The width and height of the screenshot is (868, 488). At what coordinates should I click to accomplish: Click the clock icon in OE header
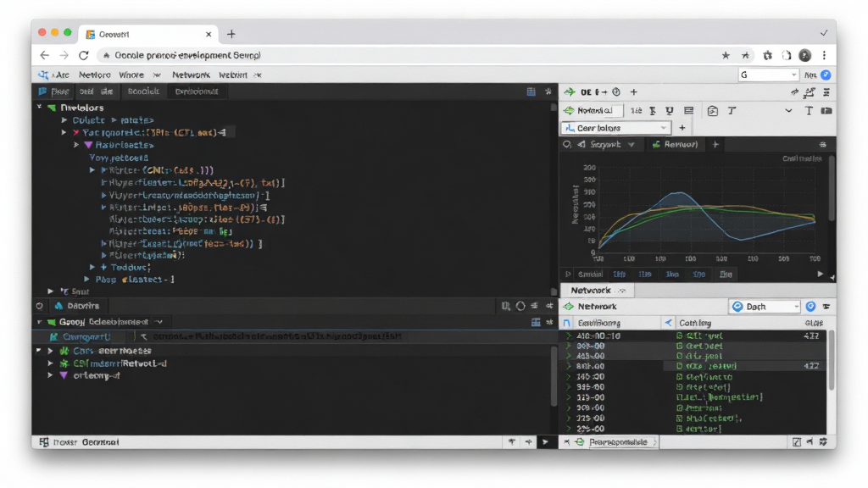click(616, 91)
